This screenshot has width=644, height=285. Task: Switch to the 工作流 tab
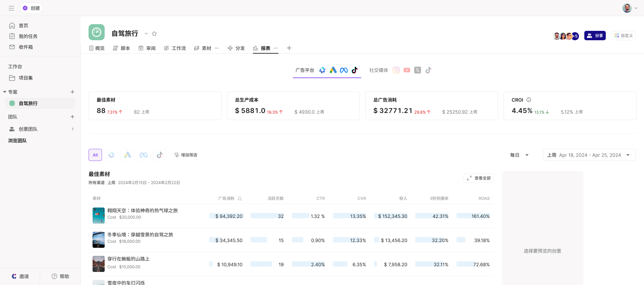tap(175, 48)
